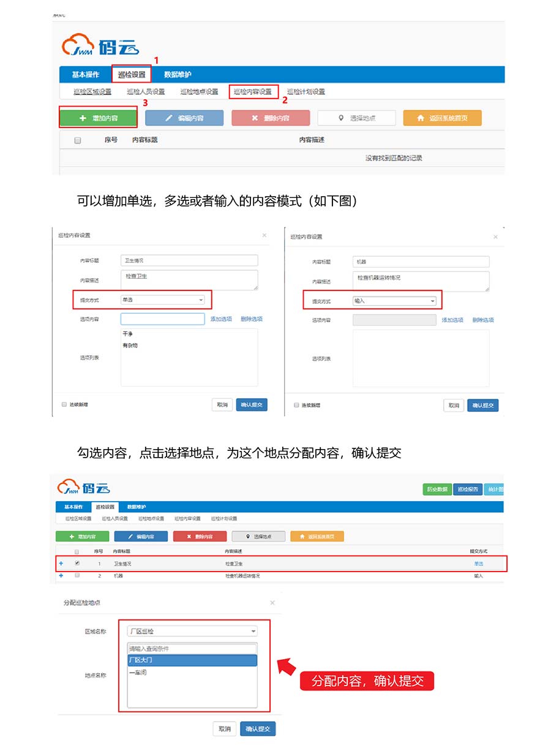Click the large orange 返回系统首页 home button

tap(442, 118)
